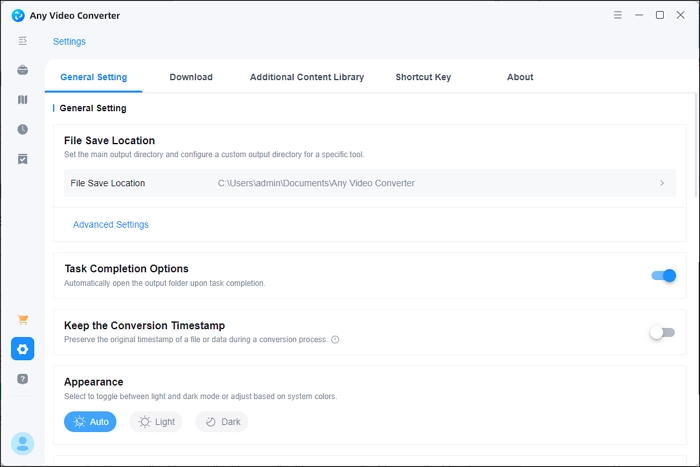700x467 pixels.
Task: Select Auto appearance mode
Action: tap(90, 422)
